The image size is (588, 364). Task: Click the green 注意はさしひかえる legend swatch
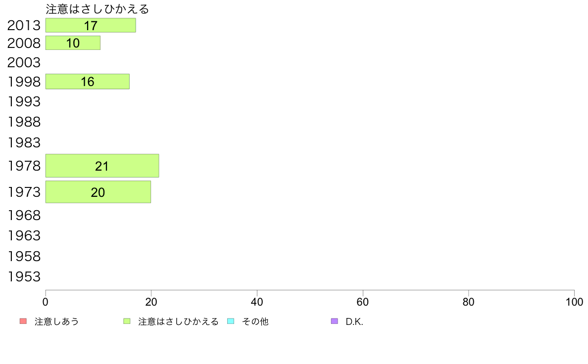(127, 321)
